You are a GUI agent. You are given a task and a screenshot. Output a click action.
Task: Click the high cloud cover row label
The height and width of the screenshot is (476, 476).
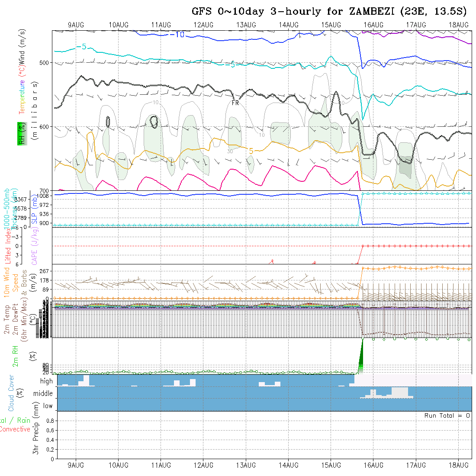click(46, 381)
